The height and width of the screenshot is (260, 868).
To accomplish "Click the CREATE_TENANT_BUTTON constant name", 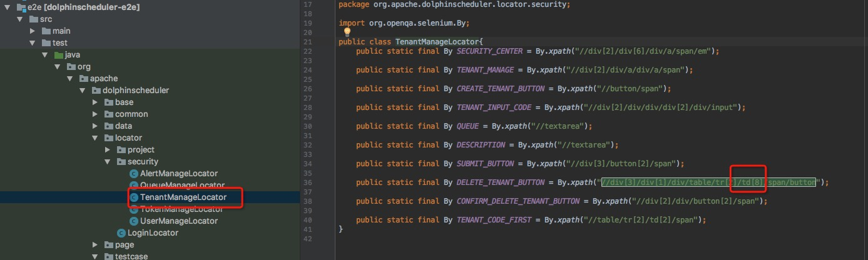I will coord(501,89).
